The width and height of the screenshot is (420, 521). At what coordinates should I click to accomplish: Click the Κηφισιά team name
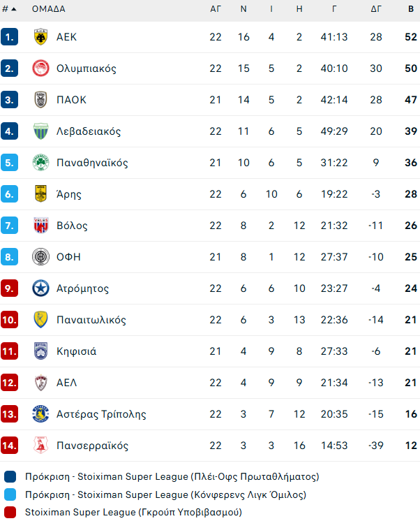[76, 351]
